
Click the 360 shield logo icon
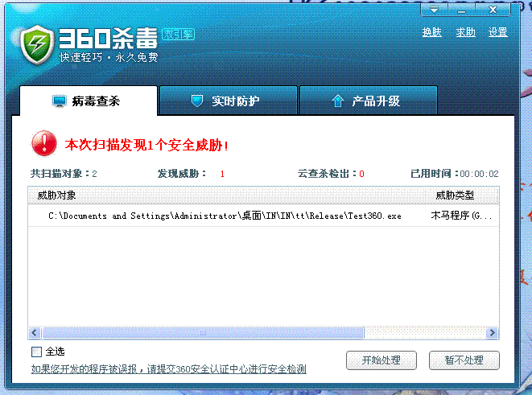pyautogui.click(x=37, y=44)
